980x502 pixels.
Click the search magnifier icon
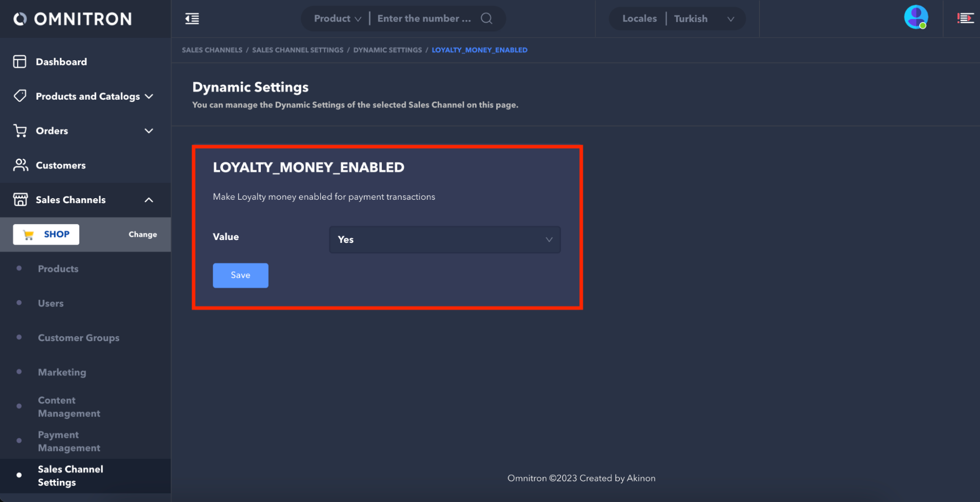pyautogui.click(x=486, y=19)
